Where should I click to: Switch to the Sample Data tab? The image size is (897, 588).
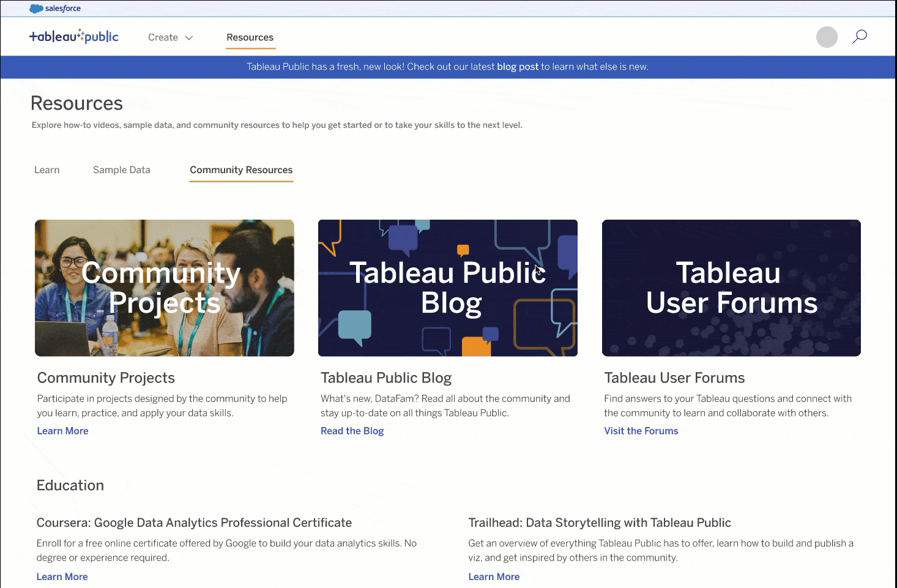(x=121, y=170)
